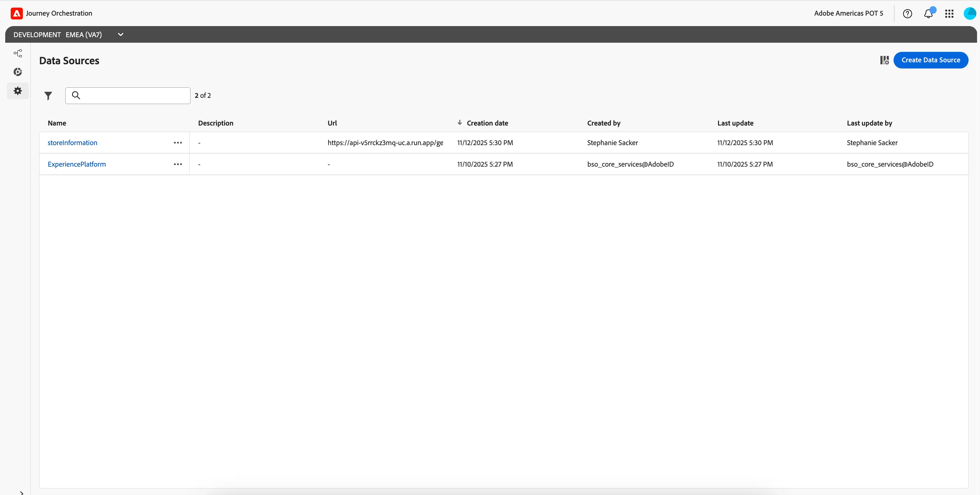Open the notifications bell
This screenshot has width=980, height=495.
[x=928, y=14]
